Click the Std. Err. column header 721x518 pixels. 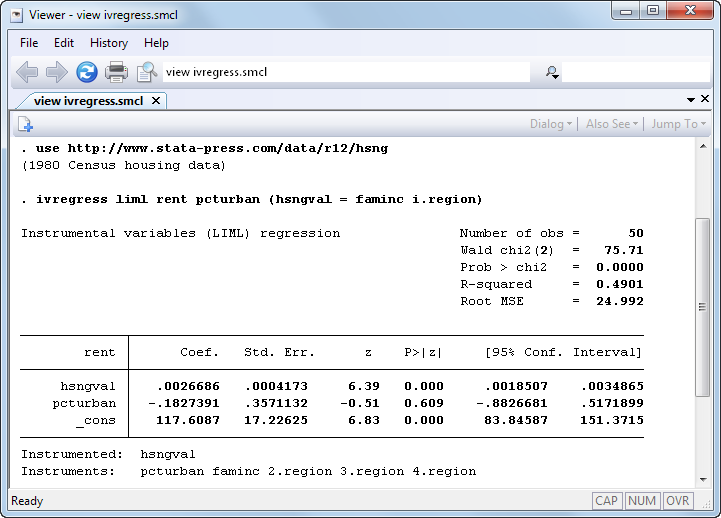click(280, 353)
